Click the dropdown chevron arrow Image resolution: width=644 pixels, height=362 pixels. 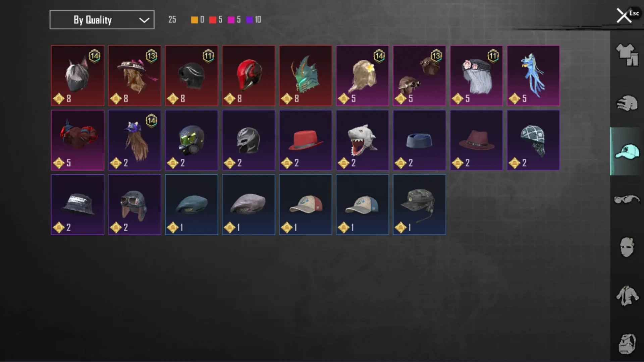point(144,20)
